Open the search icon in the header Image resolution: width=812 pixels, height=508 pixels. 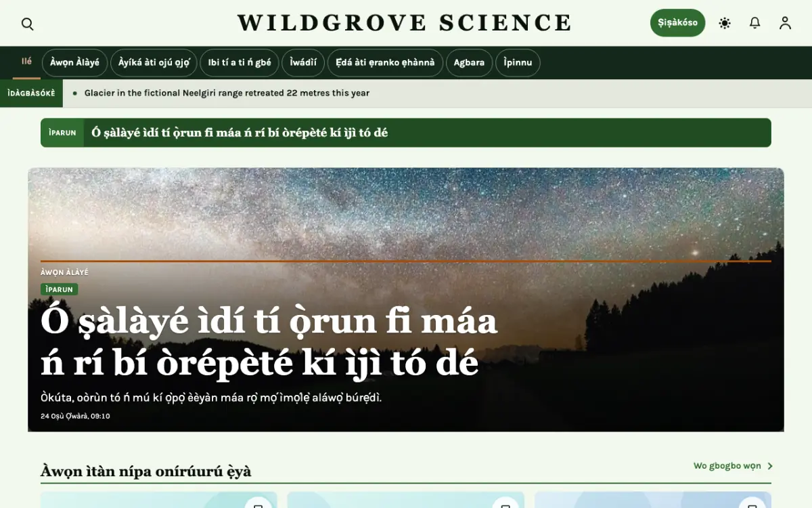tap(27, 24)
